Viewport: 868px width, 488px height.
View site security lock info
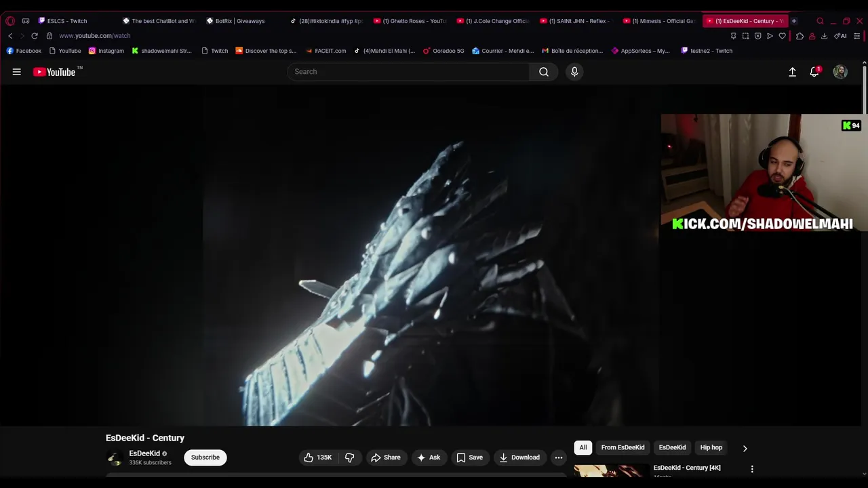coord(49,36)
